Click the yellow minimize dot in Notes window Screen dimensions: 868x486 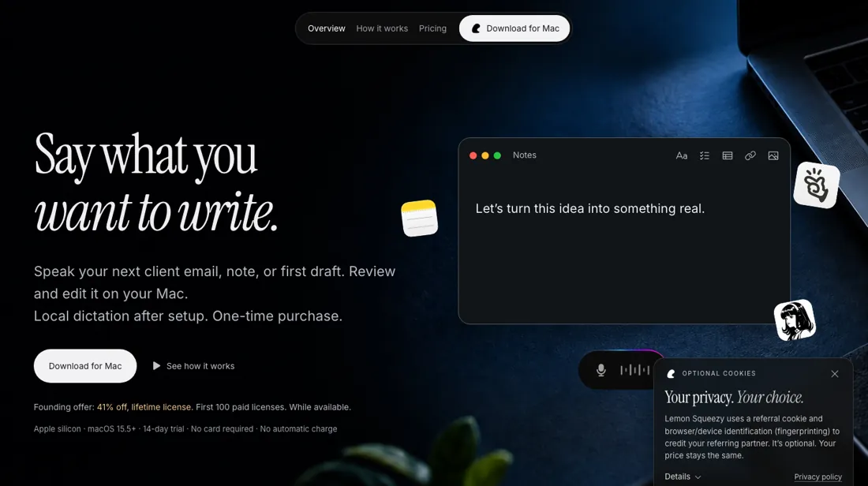point(485,155)
